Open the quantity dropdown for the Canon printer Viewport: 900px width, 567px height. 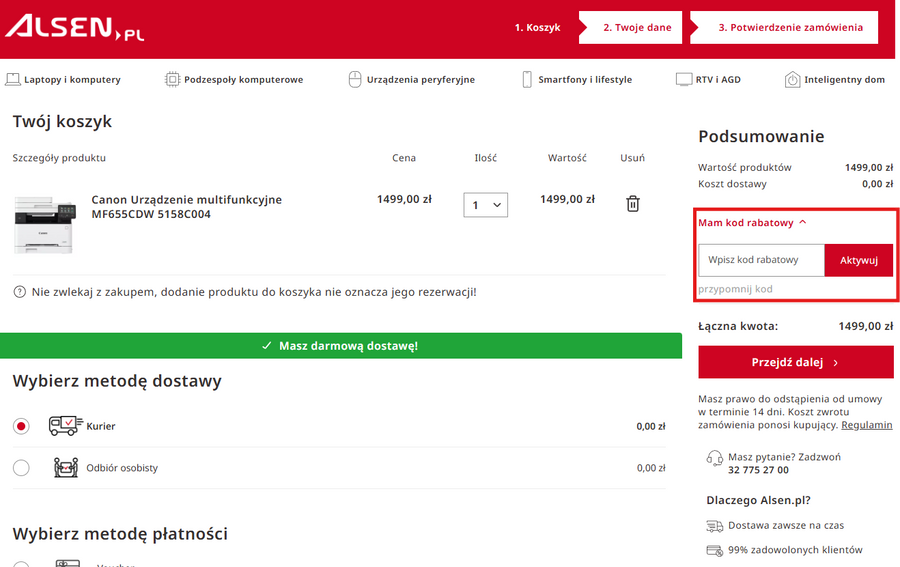point(486,205)
